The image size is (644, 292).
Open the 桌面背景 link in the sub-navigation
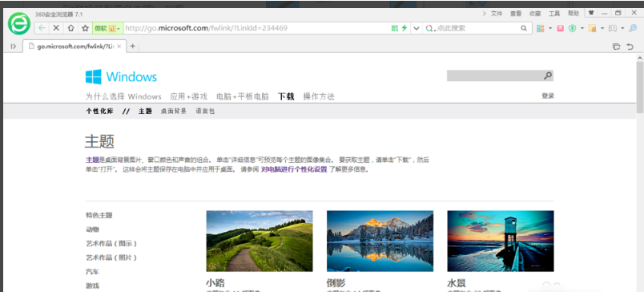pos(173,111)
